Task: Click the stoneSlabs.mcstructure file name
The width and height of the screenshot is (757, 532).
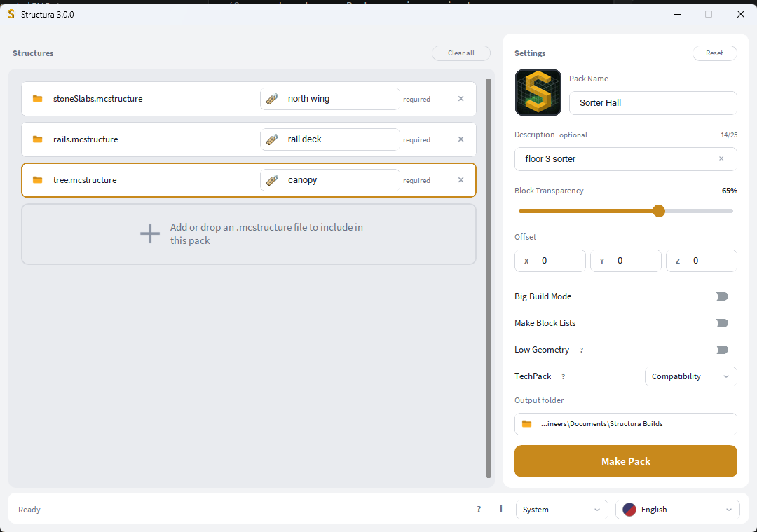Action: pyautogui.click(x=98, y=99)
